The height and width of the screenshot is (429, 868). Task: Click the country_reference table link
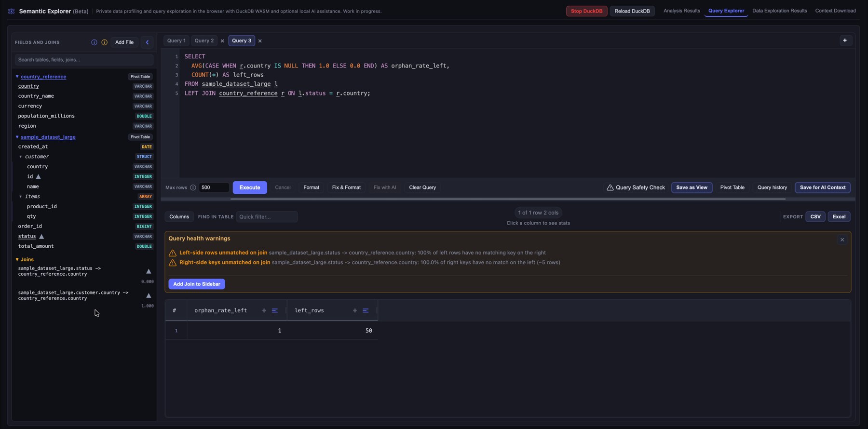point(43,77)
